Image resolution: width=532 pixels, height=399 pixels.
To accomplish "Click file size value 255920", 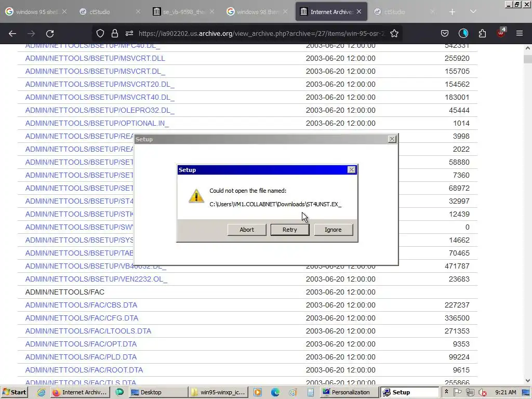I will click(x=457, y=58).
